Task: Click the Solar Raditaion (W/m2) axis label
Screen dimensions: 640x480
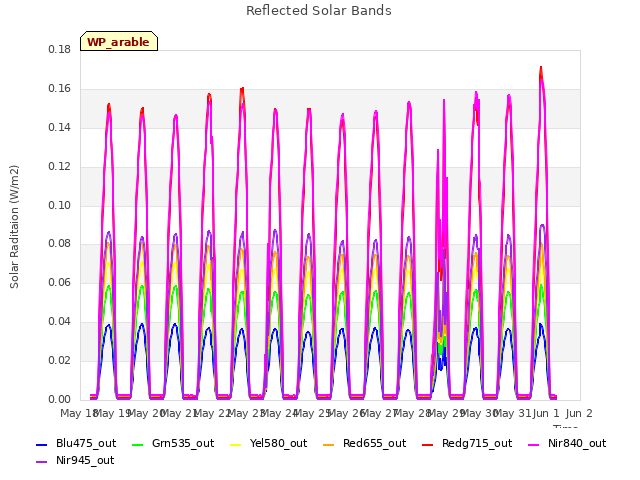Action: [14, 227]
